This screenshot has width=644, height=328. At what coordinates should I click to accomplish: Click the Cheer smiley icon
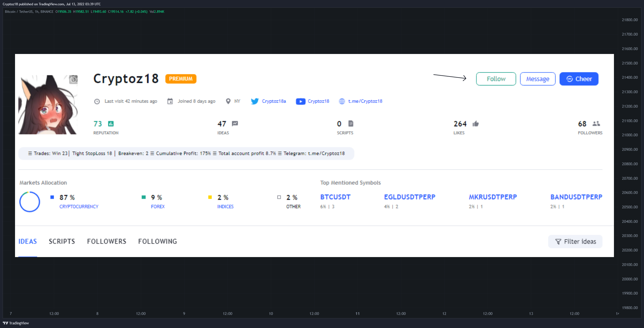click(x=570, y=79)
